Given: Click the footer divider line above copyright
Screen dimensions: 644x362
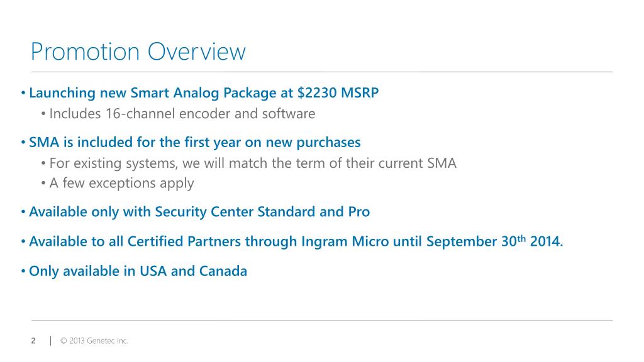Looking at the screenshot, I should (322, 321).
